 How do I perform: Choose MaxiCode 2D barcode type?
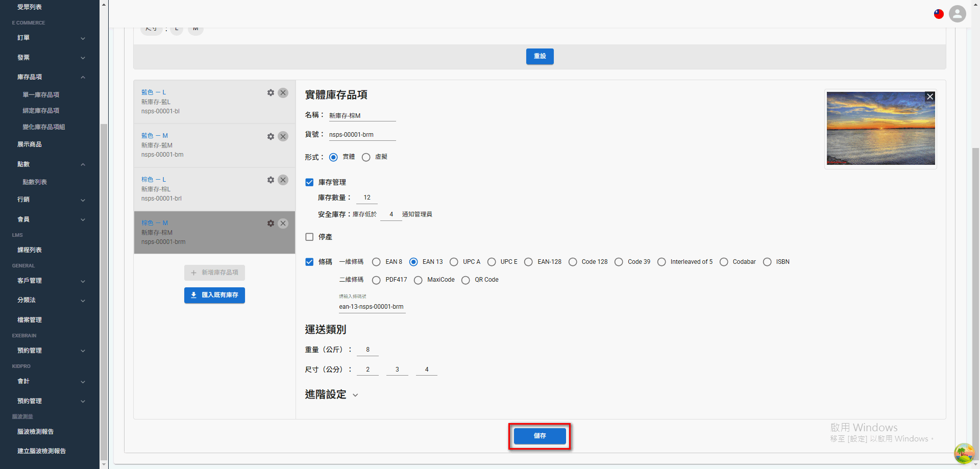[418, 280]
